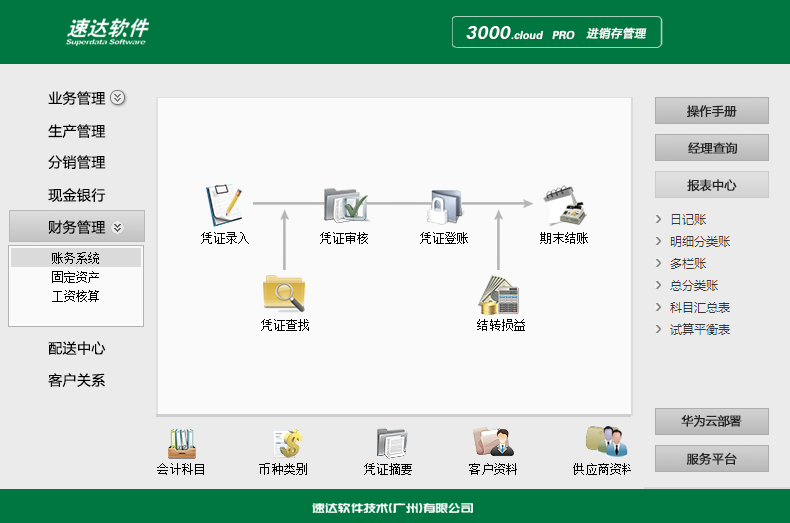Open the 总分类账 report link
This screenshot has width=790, height=523.
[694, 286]
